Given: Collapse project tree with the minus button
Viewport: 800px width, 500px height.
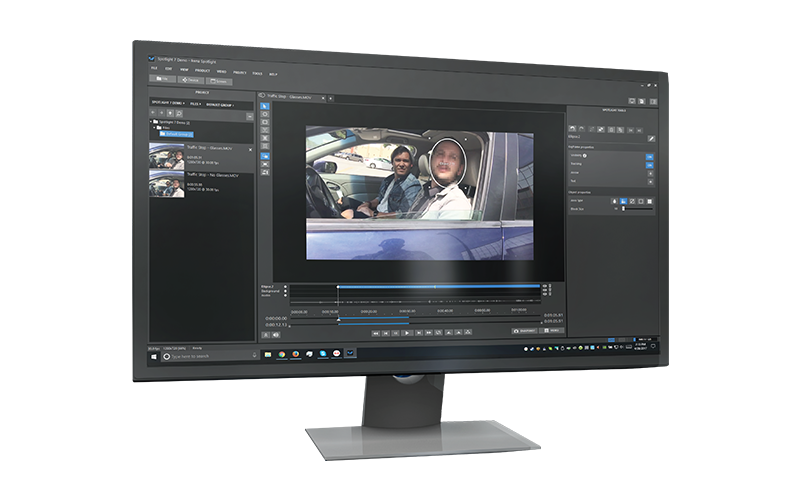Looking at the screenshot, I should click(249, 117).
